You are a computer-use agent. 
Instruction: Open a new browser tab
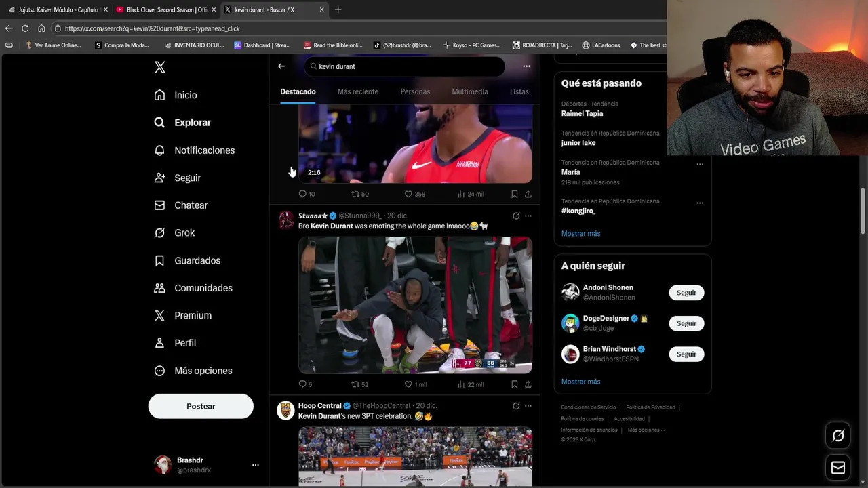(338, 9)
